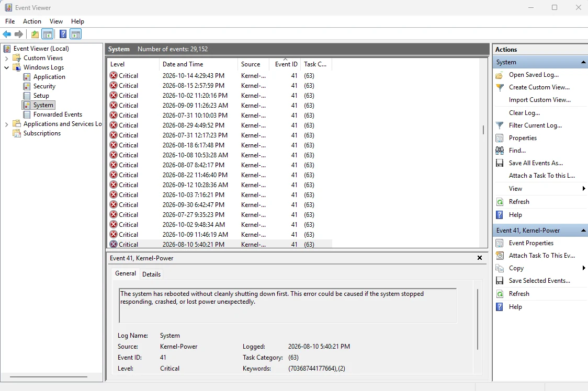588x391 pixels.
Task: Open the Copy submenu arrow in Actions
Action: click(583, 268)
